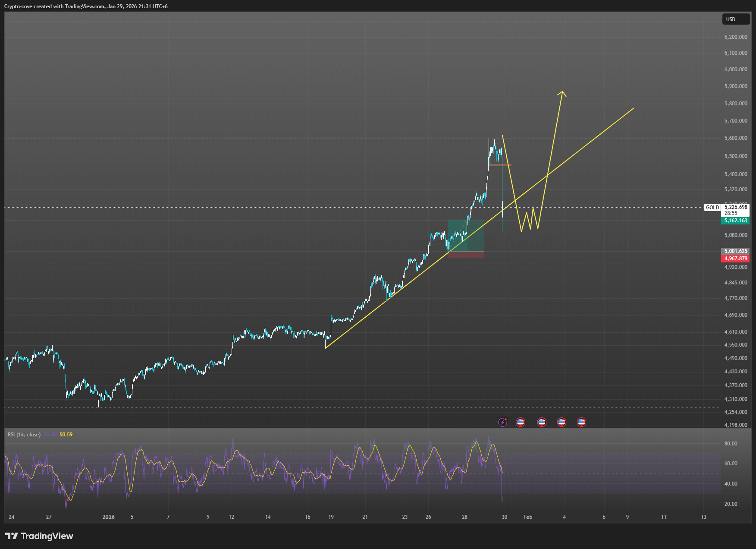Click the date label 12 on time axis
Viewport: 756px width, 549px height.
[x=232, y=517]
